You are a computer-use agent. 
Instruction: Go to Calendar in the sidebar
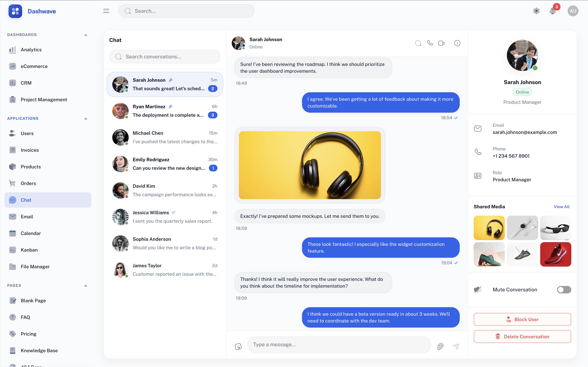[x=31, y=233]
